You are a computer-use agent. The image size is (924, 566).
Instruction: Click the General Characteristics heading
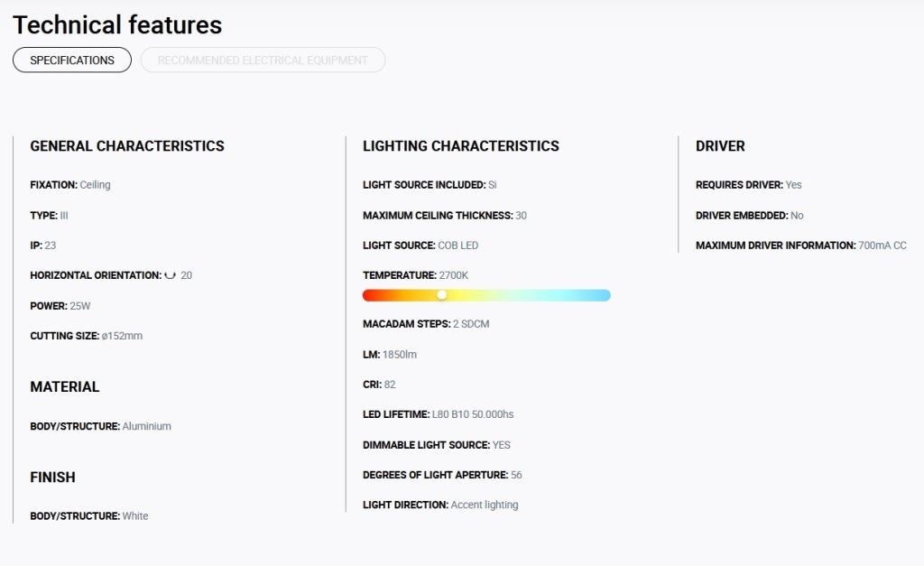click(x=127, y=146)
